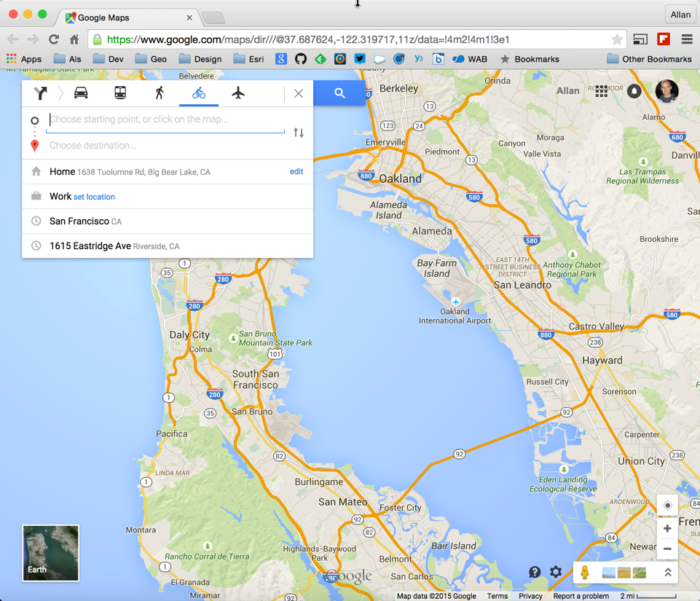700x601 pixels.
Task: Go back in browser history
Action: 13,39
